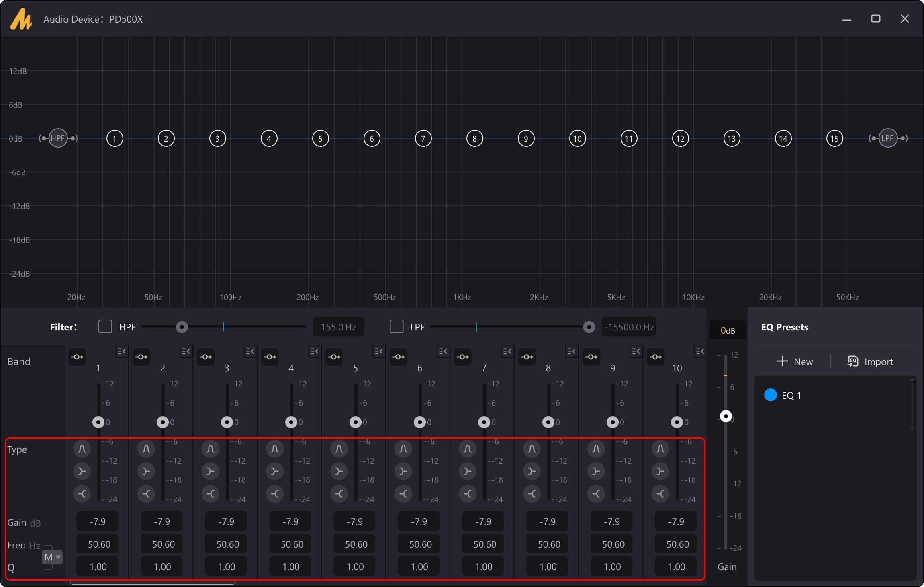Click the HPF 155.0 Hz value field
This screenshot has width=924, height=587.
pyautogui.click(x=339, y=327)
